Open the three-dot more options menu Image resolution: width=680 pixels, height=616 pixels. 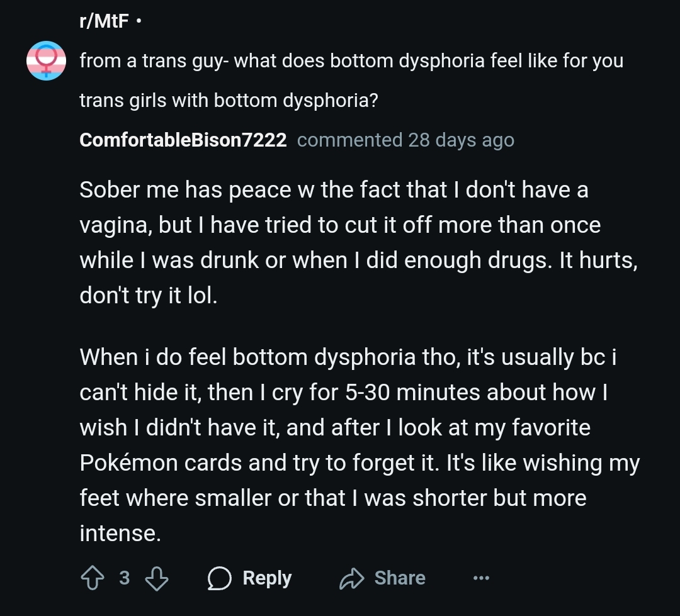[x=482, y=578]
